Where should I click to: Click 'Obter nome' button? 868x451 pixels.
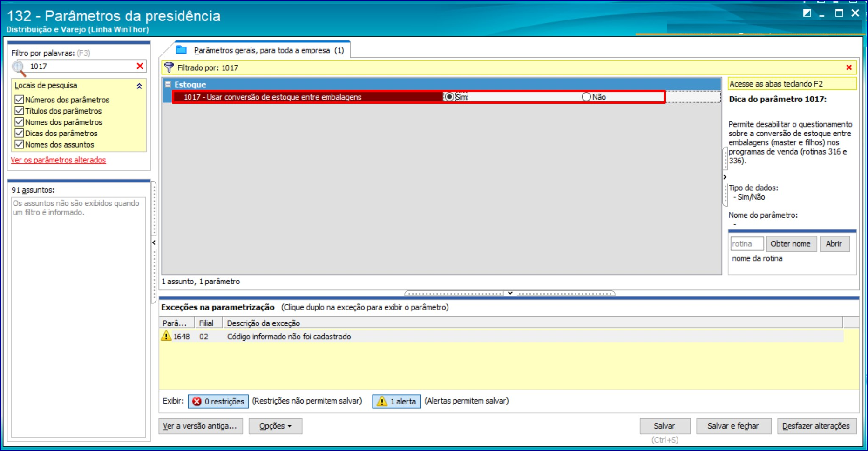pyautogui.click(x=791, y=243)
